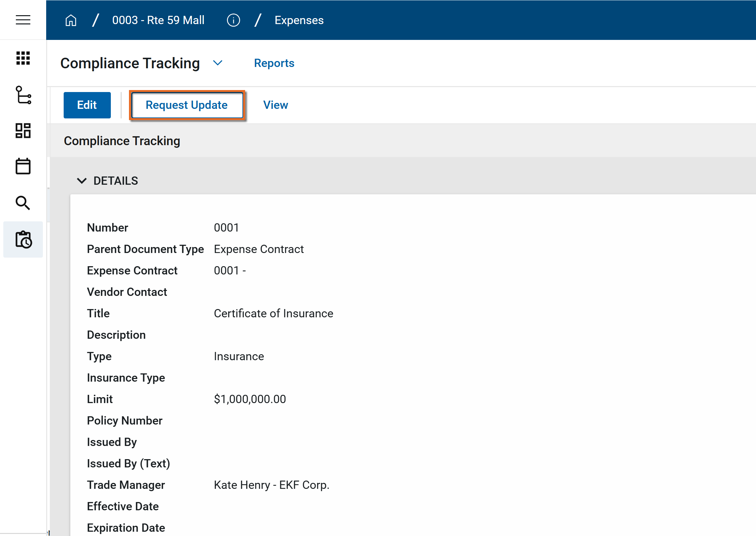
Task: Collapse the DETAILS section chevron
Action: tap(81, 181)
